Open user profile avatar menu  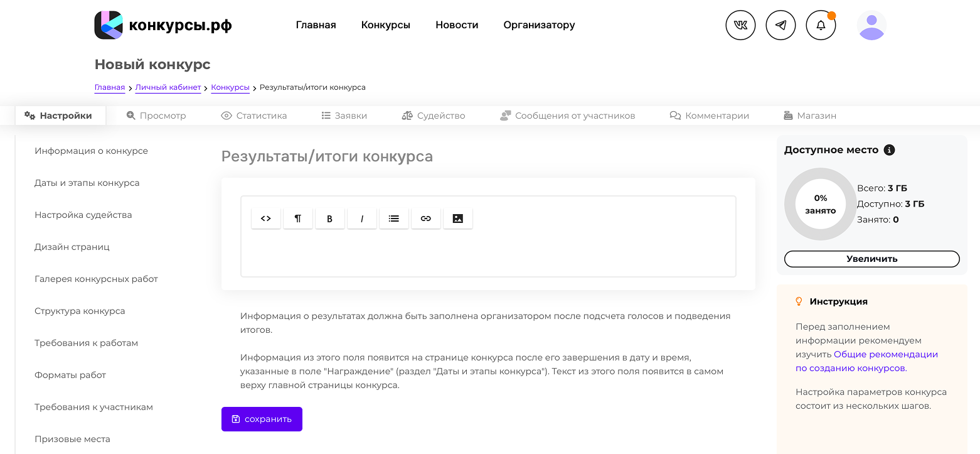click(x=871, y=25)
